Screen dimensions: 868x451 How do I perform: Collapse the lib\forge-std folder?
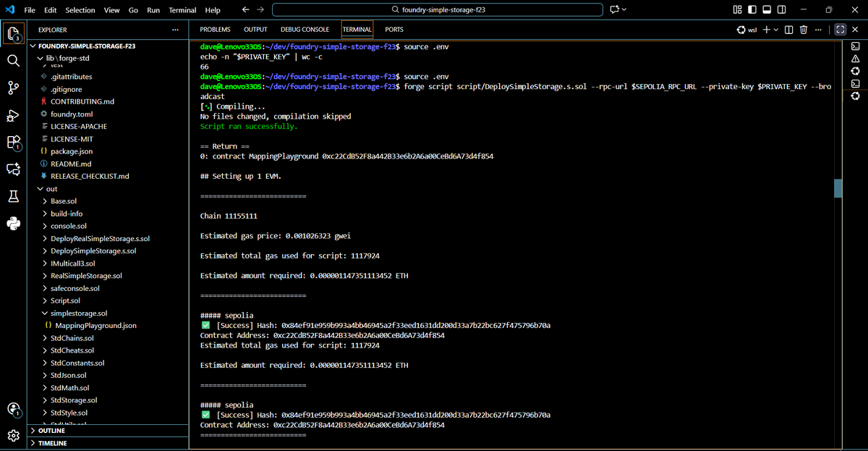pos(109,58)
